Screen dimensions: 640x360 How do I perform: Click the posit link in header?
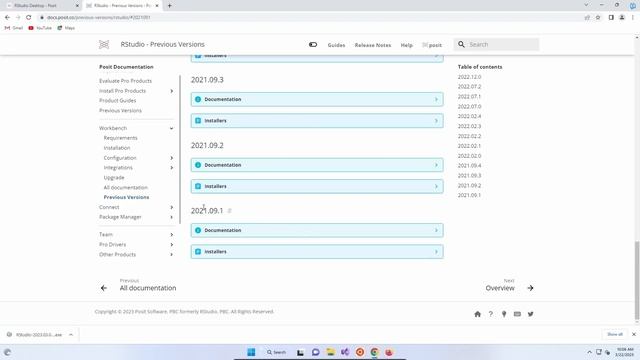pyautogui.click(x=432, y=45)
